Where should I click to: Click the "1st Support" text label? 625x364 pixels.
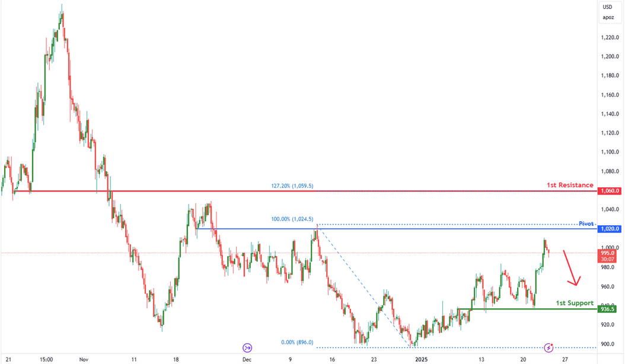[575, 303]
